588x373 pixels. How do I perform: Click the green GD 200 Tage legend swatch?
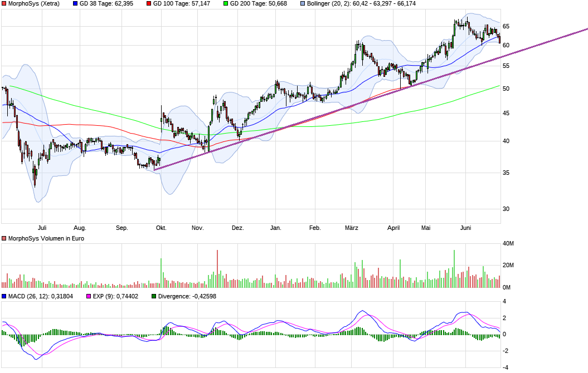click(225, 4)
